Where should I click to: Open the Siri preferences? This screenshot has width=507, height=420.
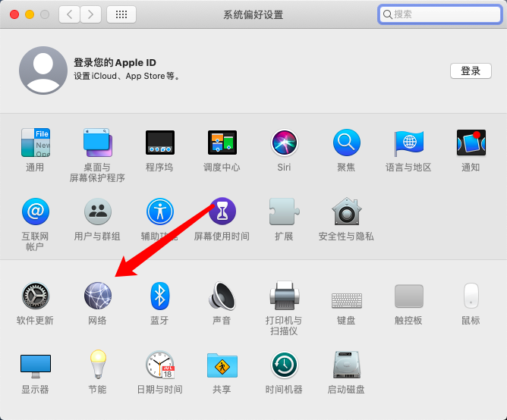click(284, 143)
